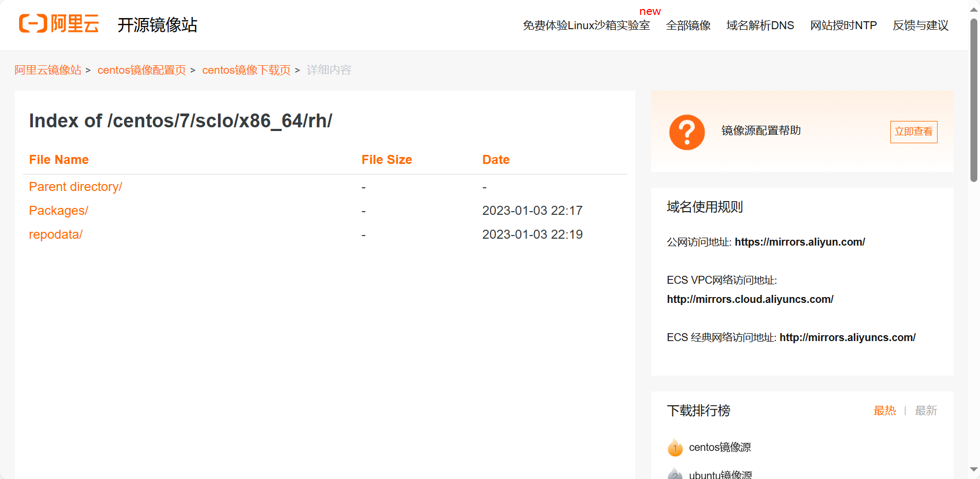Open 反馈与建议 navigation item

pos(920,25)
